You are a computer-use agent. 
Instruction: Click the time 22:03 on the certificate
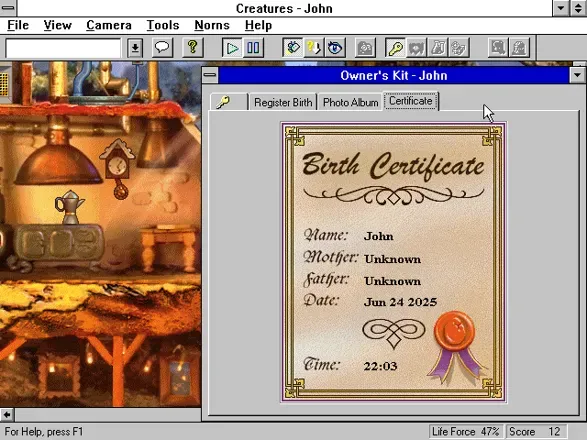point(380,366)
